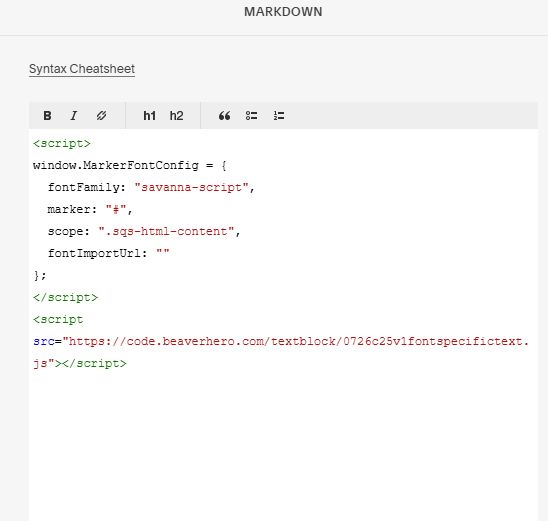Click the second <script tag line

[x=58, y=319]
